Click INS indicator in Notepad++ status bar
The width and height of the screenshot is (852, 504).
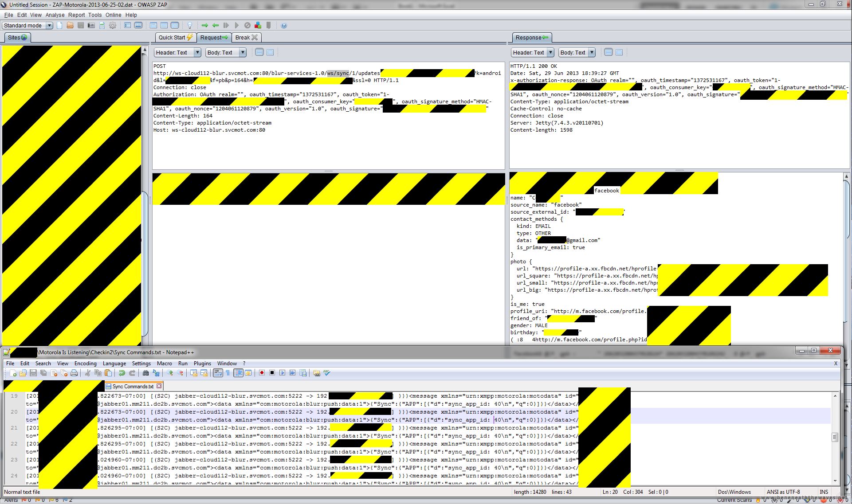[824, 492]
